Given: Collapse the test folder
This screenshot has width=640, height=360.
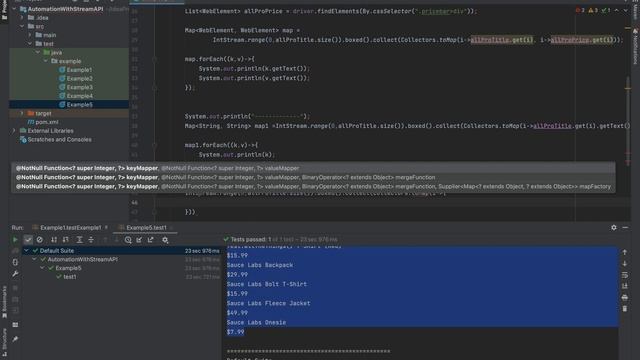Looking at the screenshot, I should click(30, 44).
